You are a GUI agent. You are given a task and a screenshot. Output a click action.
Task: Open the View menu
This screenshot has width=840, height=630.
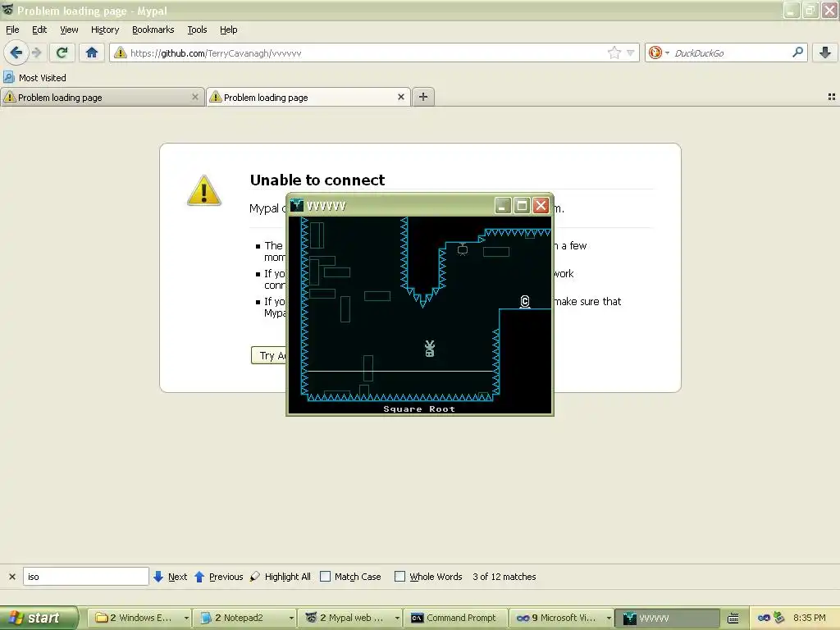(69, 30)
